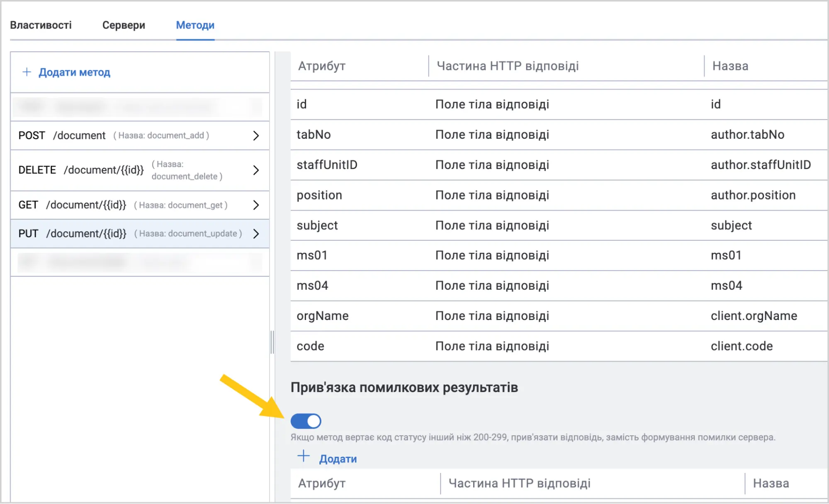The image size is (829, 504).
Task: Expand the DELETE /document/{{id}} chevron
Action: pos(256,170)
